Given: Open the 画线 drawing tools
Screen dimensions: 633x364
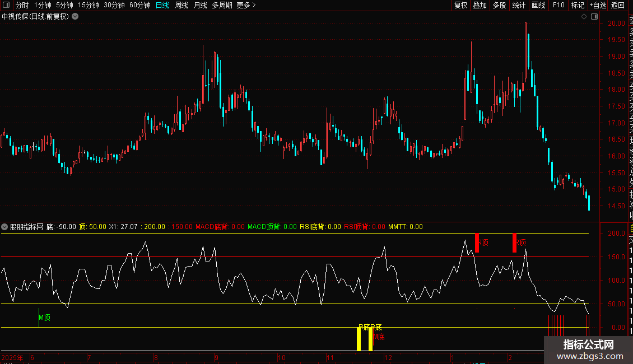Looking at the screenshot, I should tap(538, 5).
